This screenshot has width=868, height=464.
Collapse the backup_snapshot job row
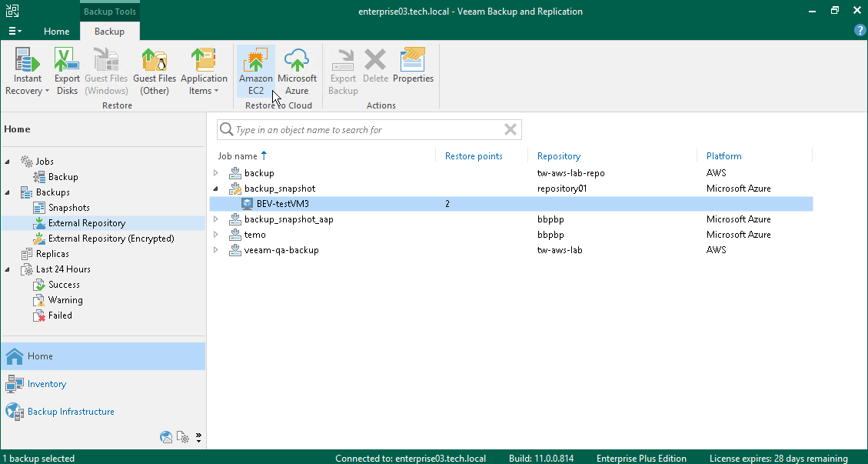pos(216,189)
